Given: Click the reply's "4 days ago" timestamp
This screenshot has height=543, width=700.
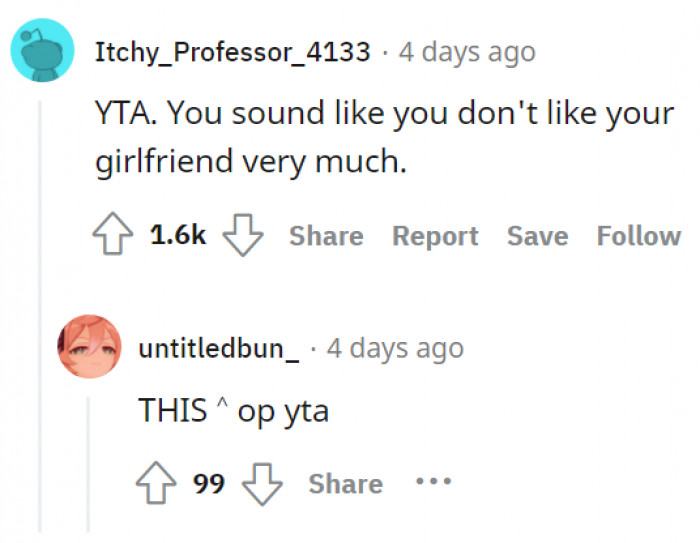Looking at the screenshot, I should pyautogui.click(x=395, y=348).
